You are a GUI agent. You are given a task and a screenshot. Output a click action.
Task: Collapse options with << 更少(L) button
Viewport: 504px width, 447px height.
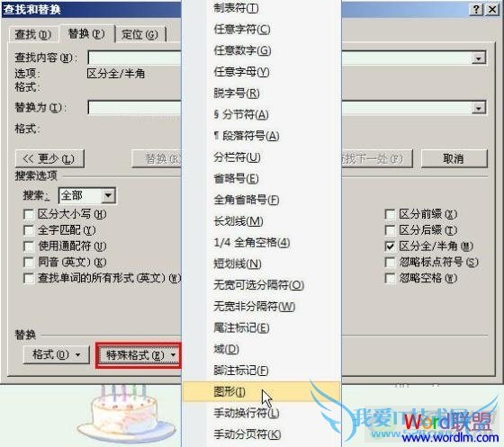click(x=49, y=158)
